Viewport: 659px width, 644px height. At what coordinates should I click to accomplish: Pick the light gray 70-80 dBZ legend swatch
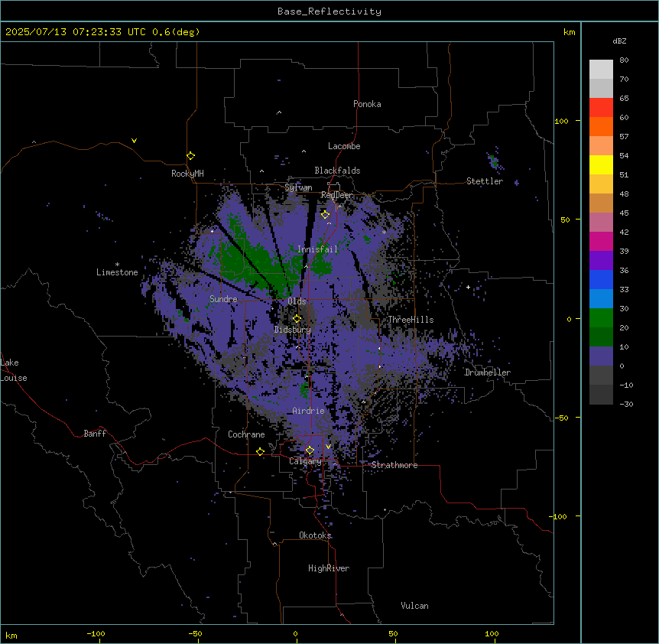coord(601,69)
